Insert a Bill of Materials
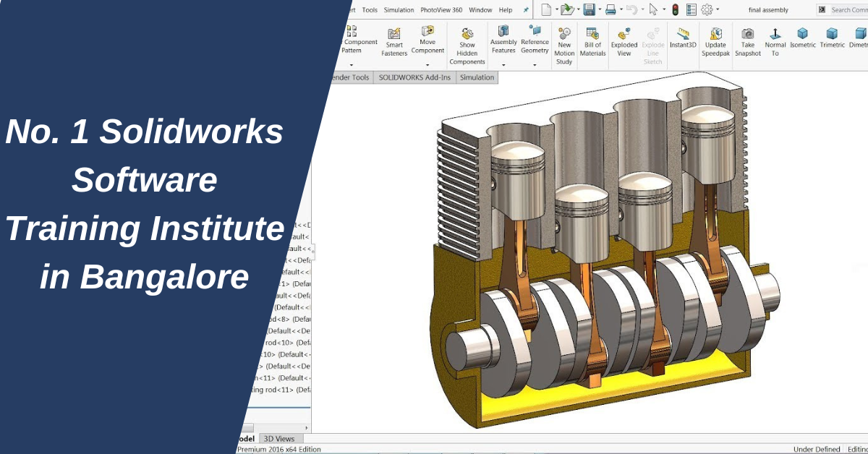The image size is (868, 454). tap(592, 43)
